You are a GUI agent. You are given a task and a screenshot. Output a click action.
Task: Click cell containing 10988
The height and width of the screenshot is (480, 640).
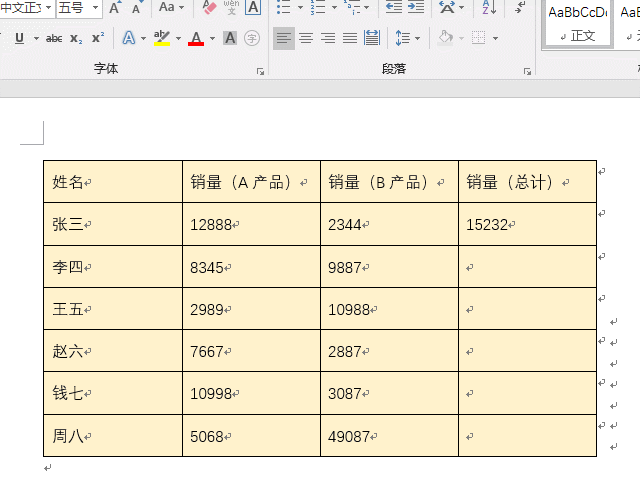coord(389,309)
